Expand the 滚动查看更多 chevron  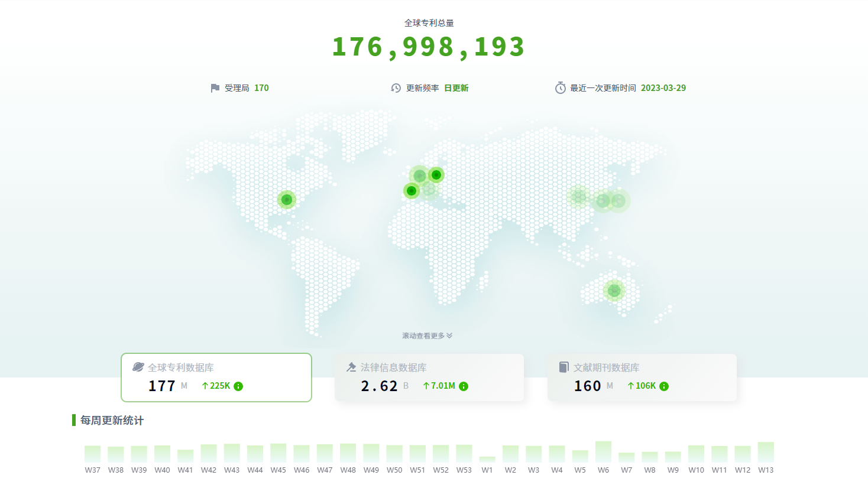tap(449, 336)
